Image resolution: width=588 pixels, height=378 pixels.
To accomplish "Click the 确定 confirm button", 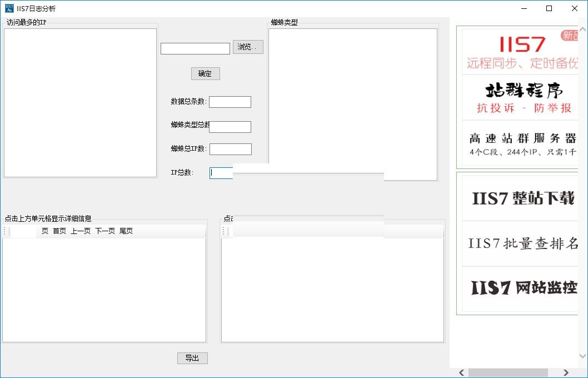I will click(x=205, y=73).
